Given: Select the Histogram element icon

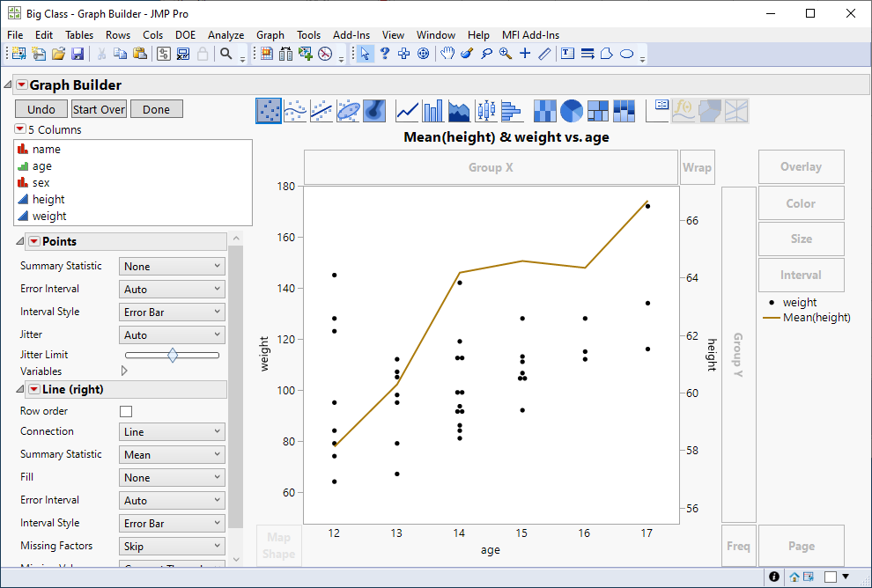Looking at the screenshot, I should click(x=512, y=111).
